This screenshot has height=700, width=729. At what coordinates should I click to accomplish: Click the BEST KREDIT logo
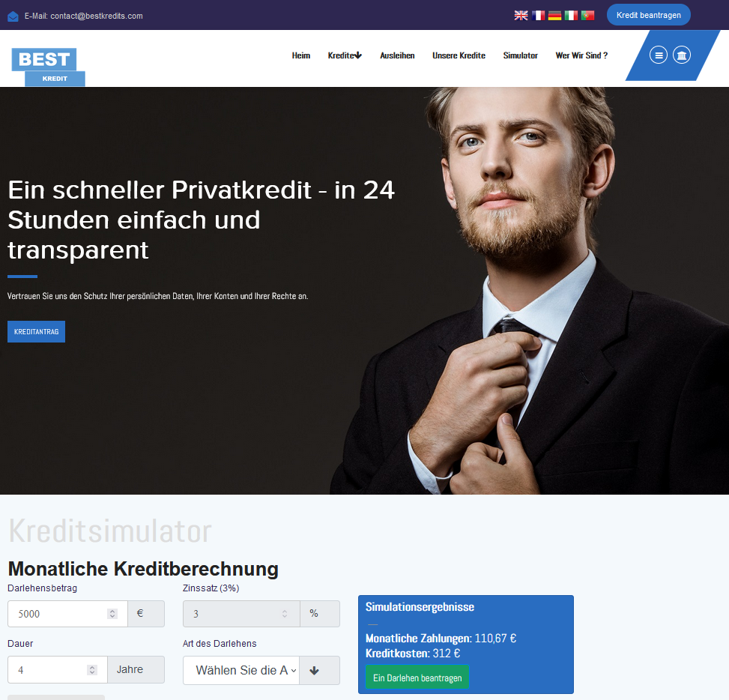pyautogui.click(x=49, y=67)
